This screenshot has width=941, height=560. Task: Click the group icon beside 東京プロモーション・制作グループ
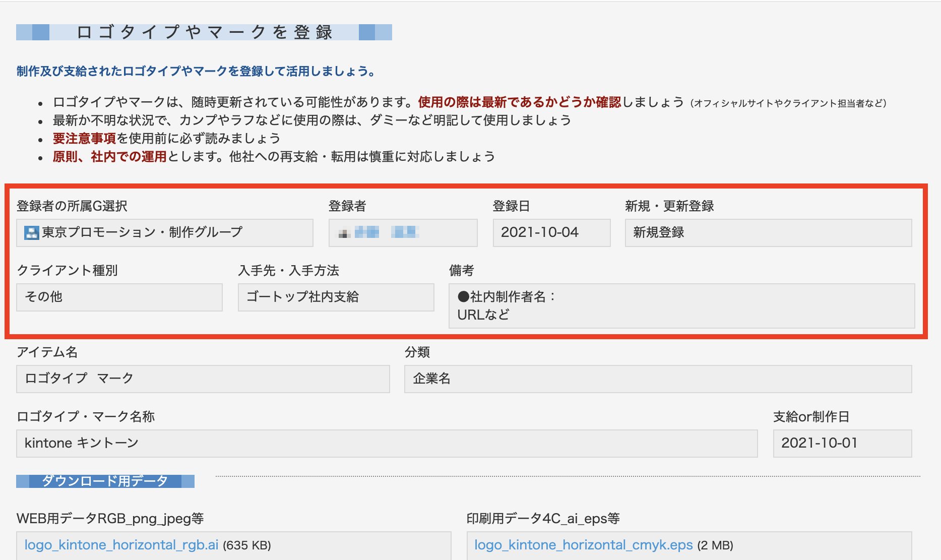[31, 232]
